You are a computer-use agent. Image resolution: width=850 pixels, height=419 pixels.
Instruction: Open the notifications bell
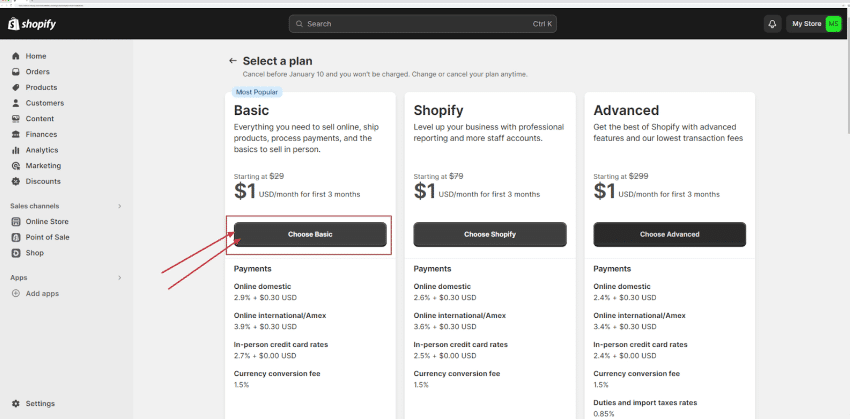click(772, 24)
